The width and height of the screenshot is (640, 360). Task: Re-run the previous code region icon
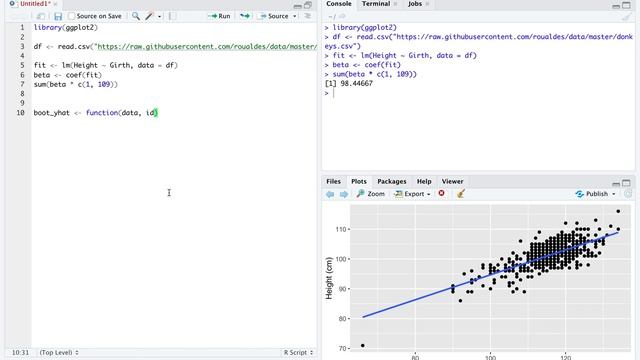[x=245, y=16]
